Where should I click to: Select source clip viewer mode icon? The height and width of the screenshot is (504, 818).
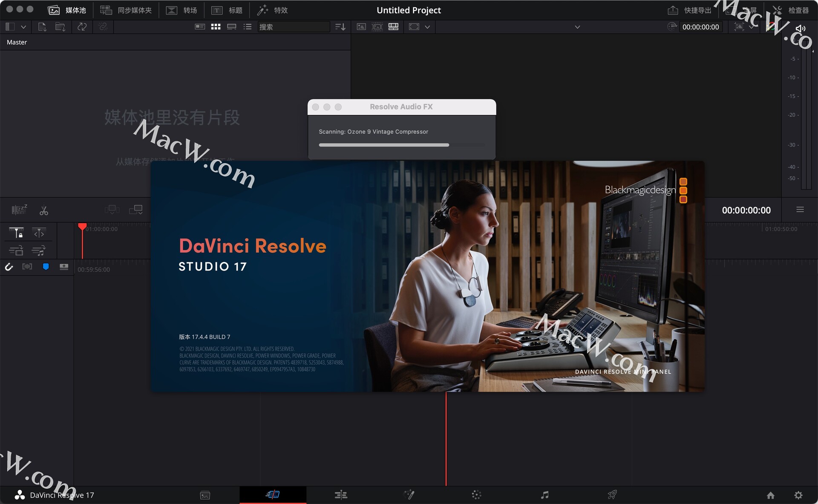coord(361,27)
